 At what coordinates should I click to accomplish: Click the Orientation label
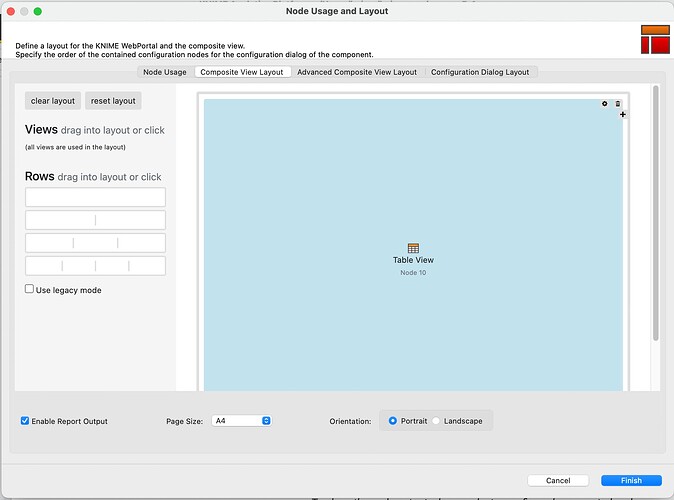click(x=350, y=421)
